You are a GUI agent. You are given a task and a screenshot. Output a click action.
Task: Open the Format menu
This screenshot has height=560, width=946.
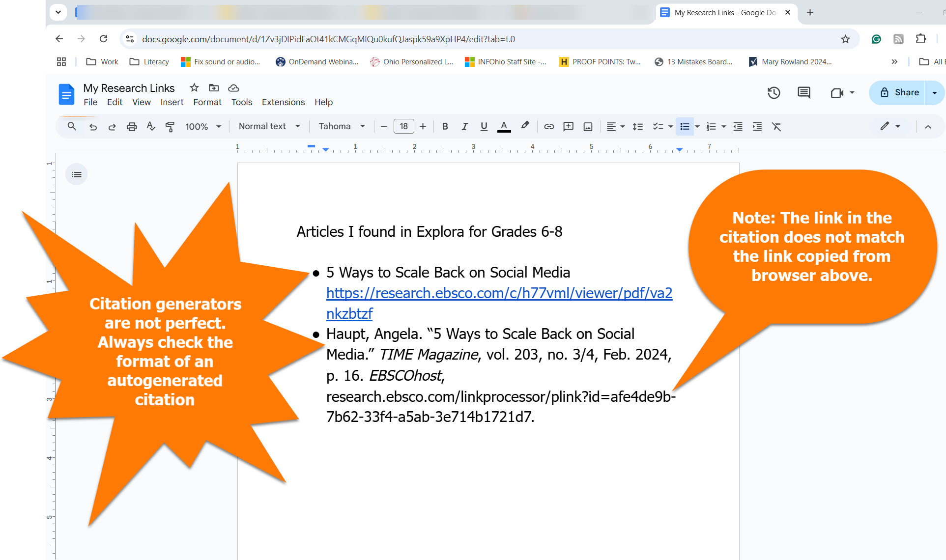tap(207, 102)
